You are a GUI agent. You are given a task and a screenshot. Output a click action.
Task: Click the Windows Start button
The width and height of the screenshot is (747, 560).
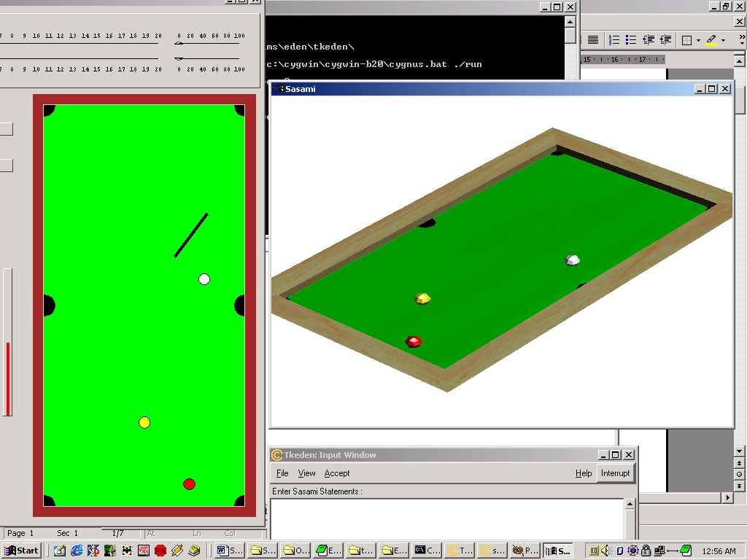click(x=22, y=551)
